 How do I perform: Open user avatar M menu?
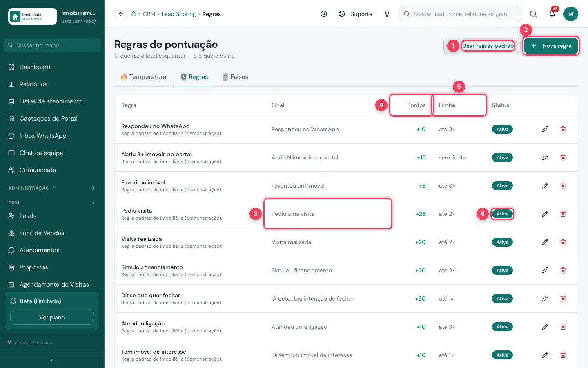(x=571, y=14)
